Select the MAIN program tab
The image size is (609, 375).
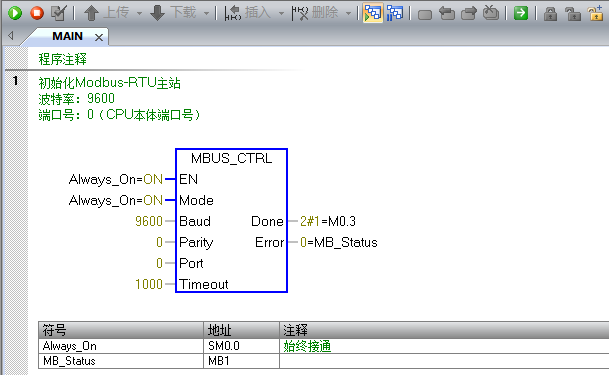click(68, 36)
